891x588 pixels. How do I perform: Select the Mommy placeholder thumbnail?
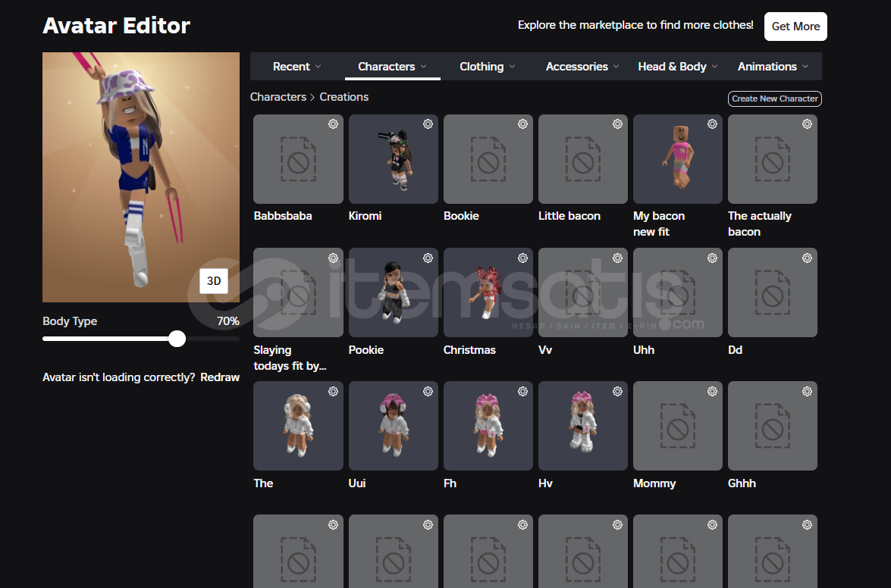click(677, 426)
